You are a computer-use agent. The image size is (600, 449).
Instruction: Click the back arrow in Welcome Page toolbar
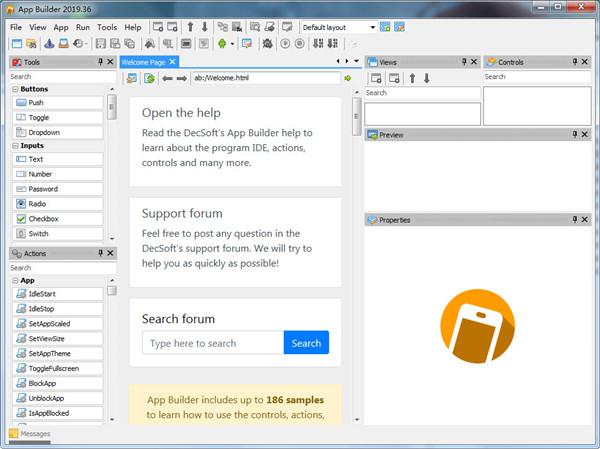tap(167, 78)
